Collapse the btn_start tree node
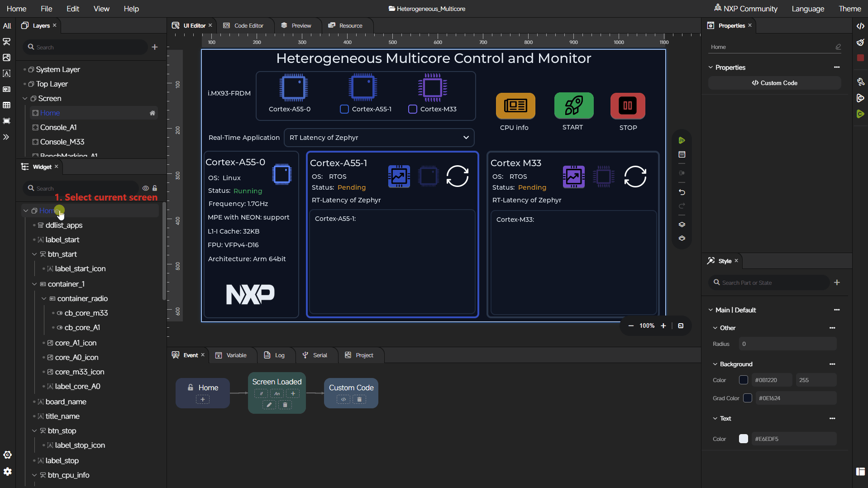This screenshot has height=488, width=868. [34, 254]
